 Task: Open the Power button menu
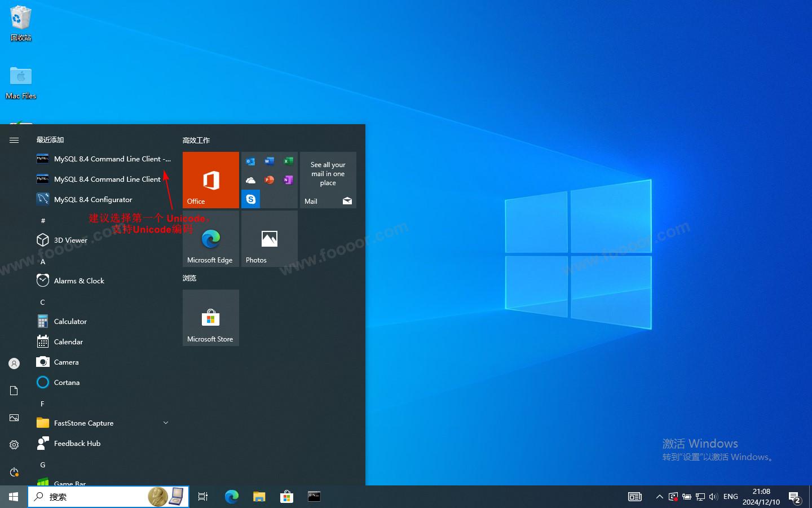tap(14, 472)
